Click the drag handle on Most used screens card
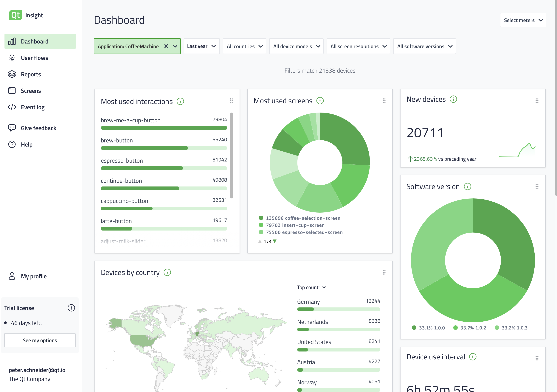Screen dimensions: 557x392 (384, 100)
